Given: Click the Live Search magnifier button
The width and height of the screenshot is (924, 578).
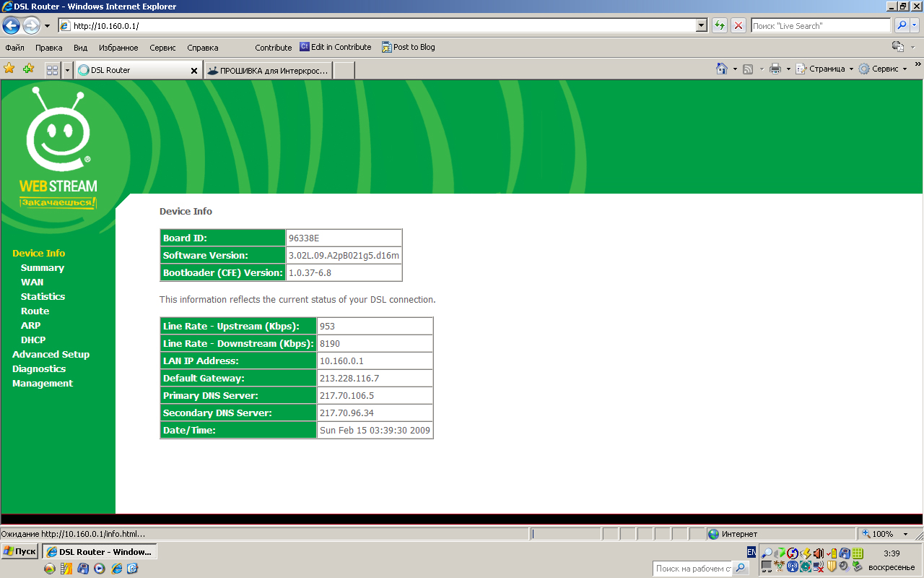Looking at the screenshot, I should pos(902,26).
